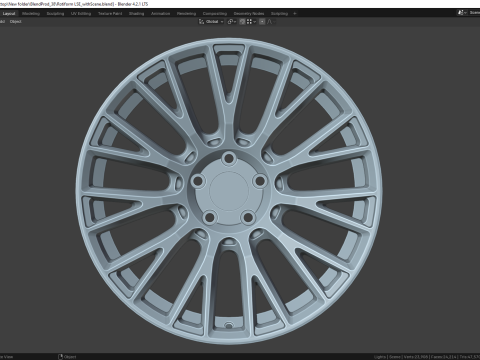
Task: Open the Object menu in viewport header
Action: pyautogui.click(x=15, y=22)
